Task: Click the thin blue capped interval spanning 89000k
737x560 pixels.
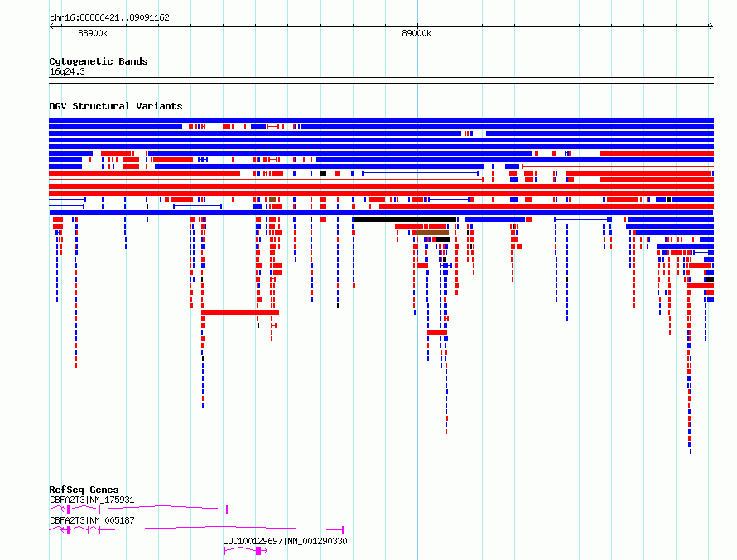Action: (420, 173)
